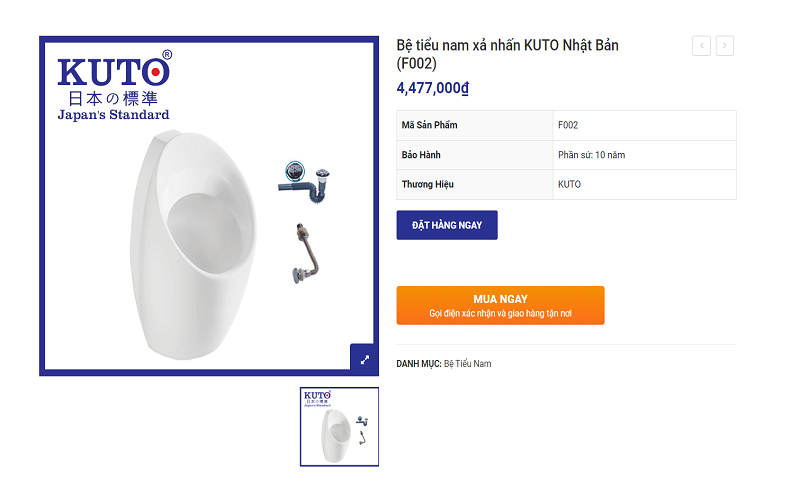Screen dimensions: 800x500
Task: Click the Phần sứ: 10 năm cell
Action: point(644,155)
